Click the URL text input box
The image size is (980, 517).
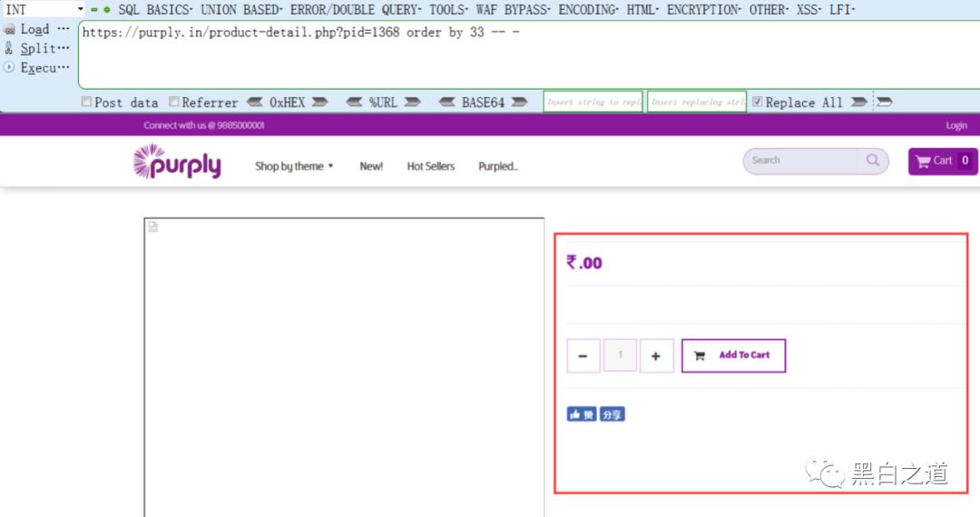tap(529, 55)
